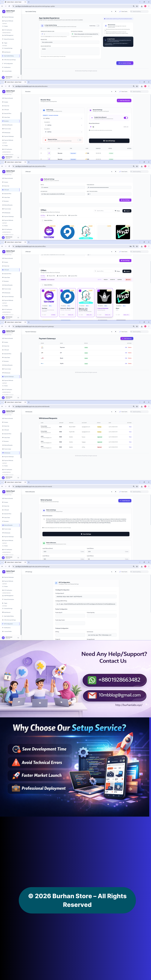Click the Bkash gateway logo

tap(42, 358)
